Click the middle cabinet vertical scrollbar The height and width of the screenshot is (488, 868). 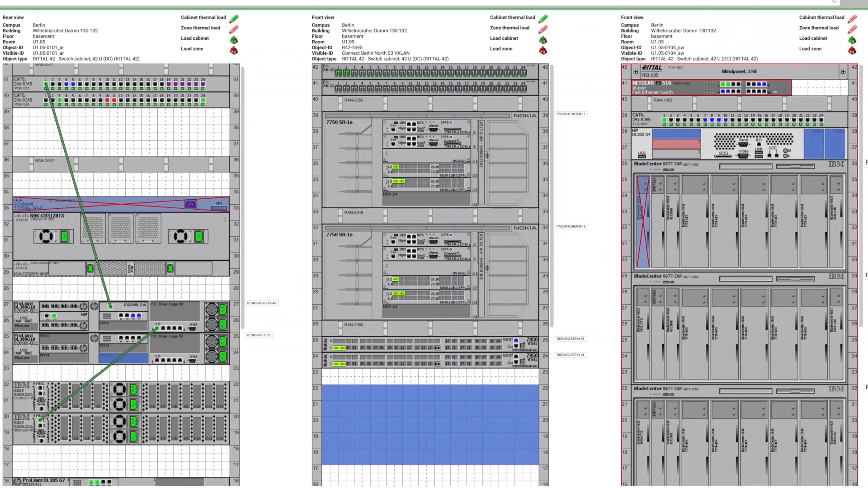click(552, 196)
